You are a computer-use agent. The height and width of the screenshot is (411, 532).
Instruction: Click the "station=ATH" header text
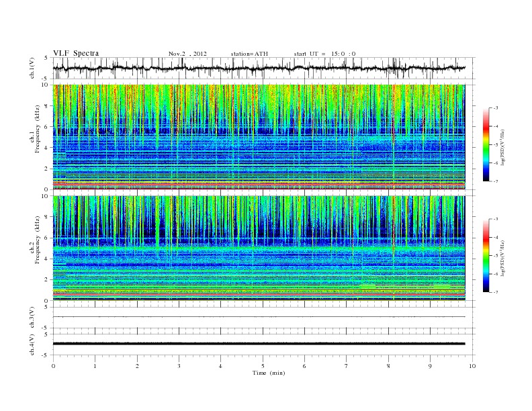249,54
